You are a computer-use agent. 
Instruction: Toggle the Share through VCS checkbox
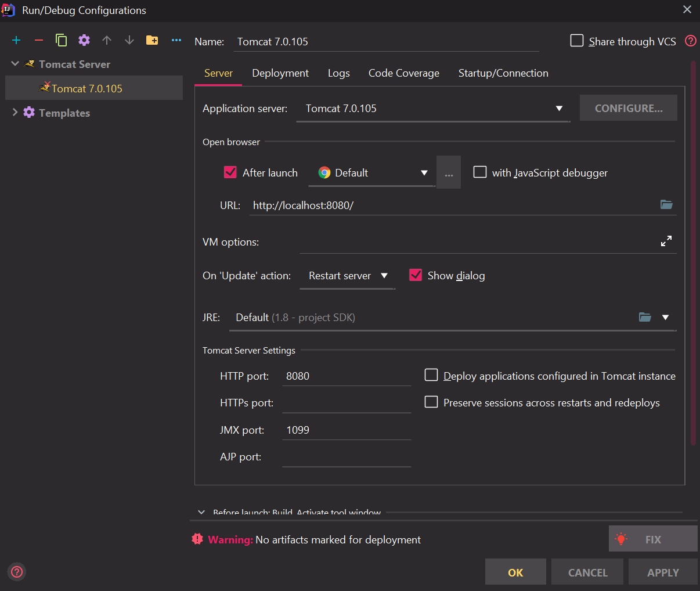tap(577, 41)
